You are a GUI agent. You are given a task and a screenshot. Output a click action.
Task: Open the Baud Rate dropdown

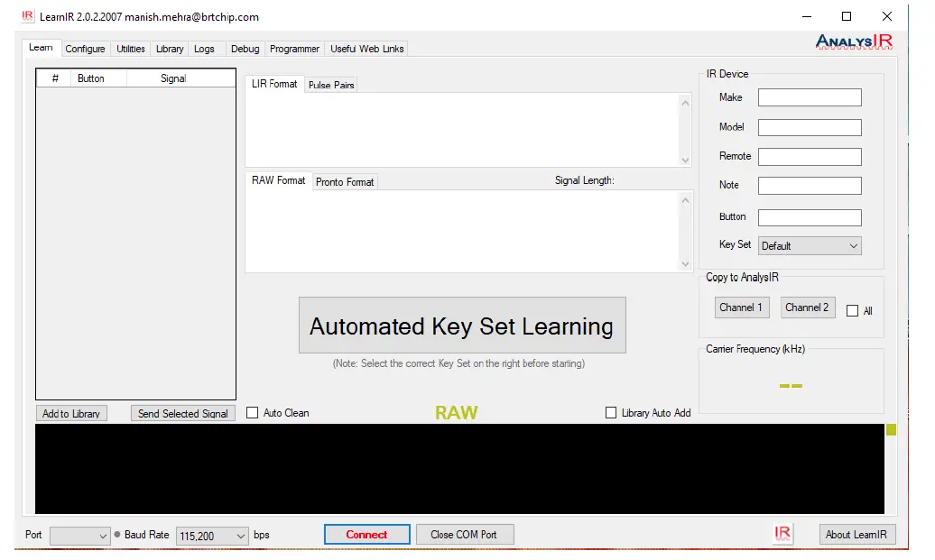point(240,535)
